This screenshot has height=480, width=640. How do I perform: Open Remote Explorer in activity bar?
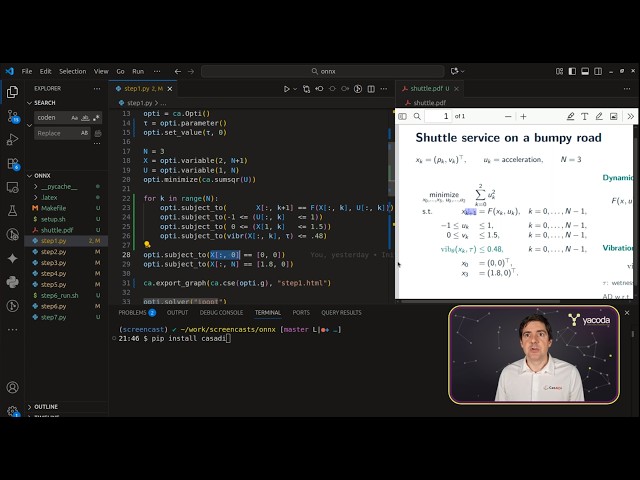pos(12,187)
